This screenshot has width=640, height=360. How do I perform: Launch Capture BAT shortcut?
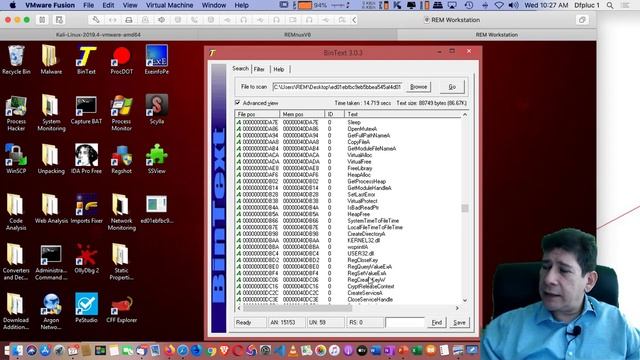[x=86, y=110]
